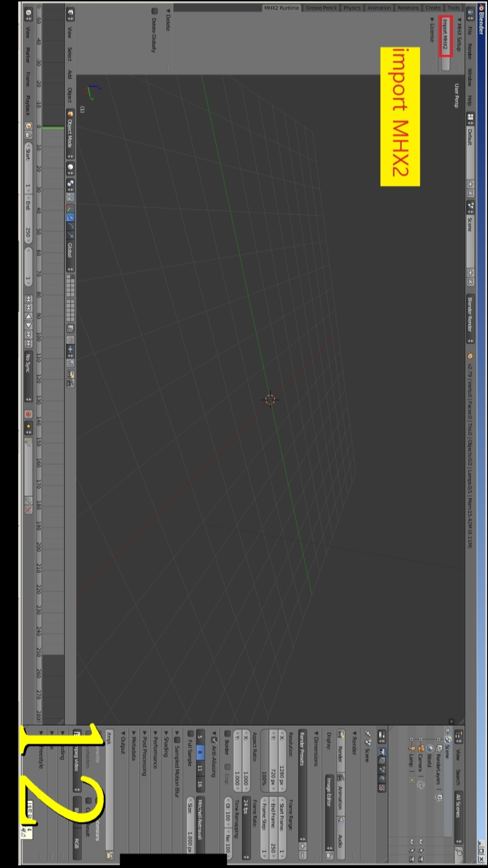Image resolution: width=488 pixels, height=868 pixels.
Task: Toggle the Anti-Aliasing checkbox
Action: click(x=214, y=740)
